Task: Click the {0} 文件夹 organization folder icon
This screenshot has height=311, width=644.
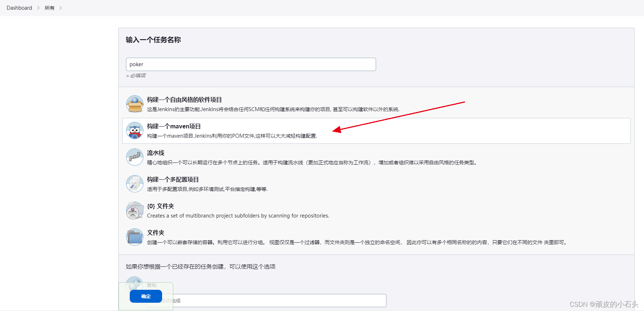Action: click(135, 210)
